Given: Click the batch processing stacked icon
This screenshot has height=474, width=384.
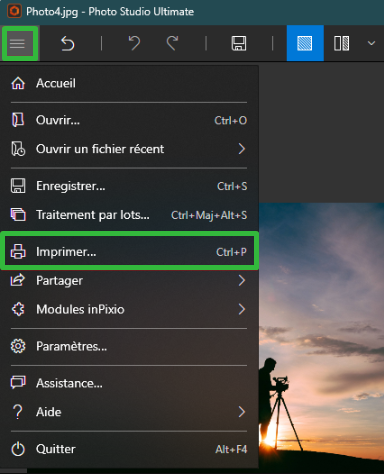Looking at the screenshot, I should 18,215.
